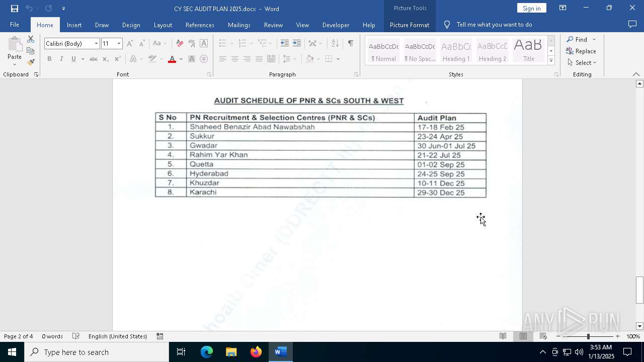Viewport: 644px width, 362px height.
Task: Switch to the Insert tab
Action: [x=74, y=25]
